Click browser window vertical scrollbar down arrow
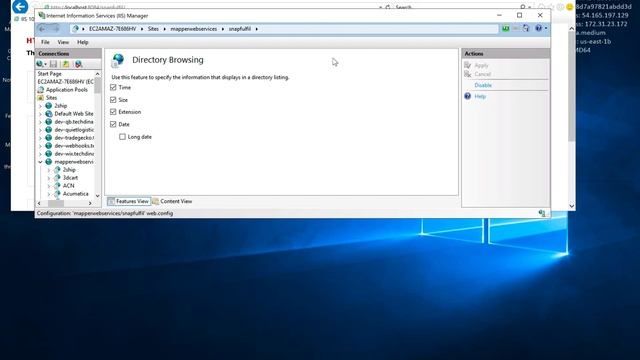This screenshot has width=640, height=360. click(x=571, y=206)
